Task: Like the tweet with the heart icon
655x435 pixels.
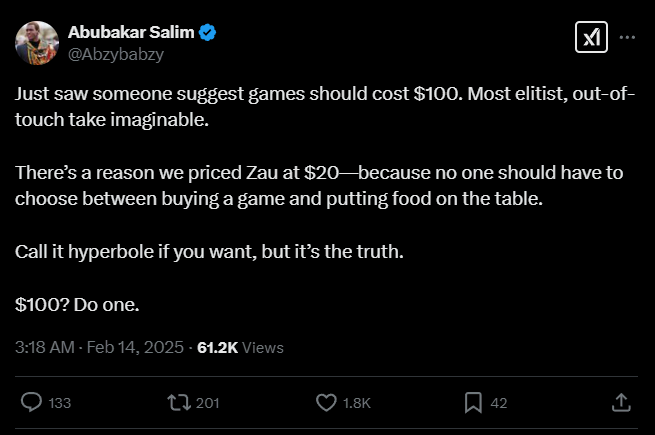Action: tap(326, 402)
